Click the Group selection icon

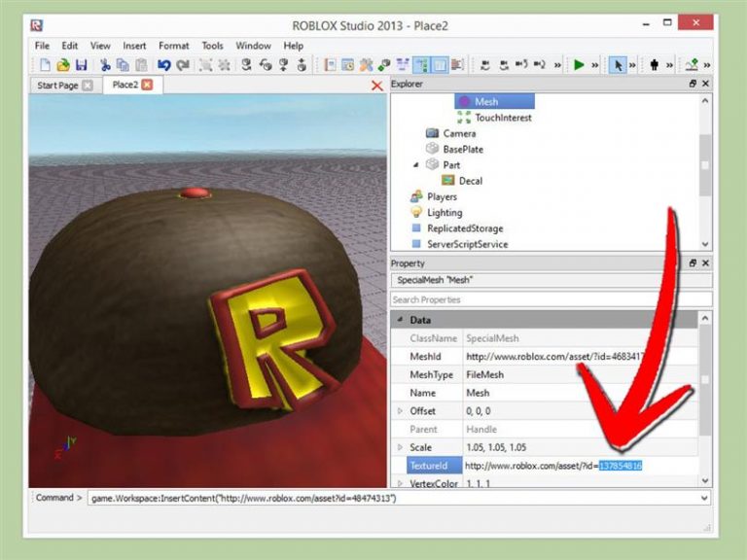(205, 65)
